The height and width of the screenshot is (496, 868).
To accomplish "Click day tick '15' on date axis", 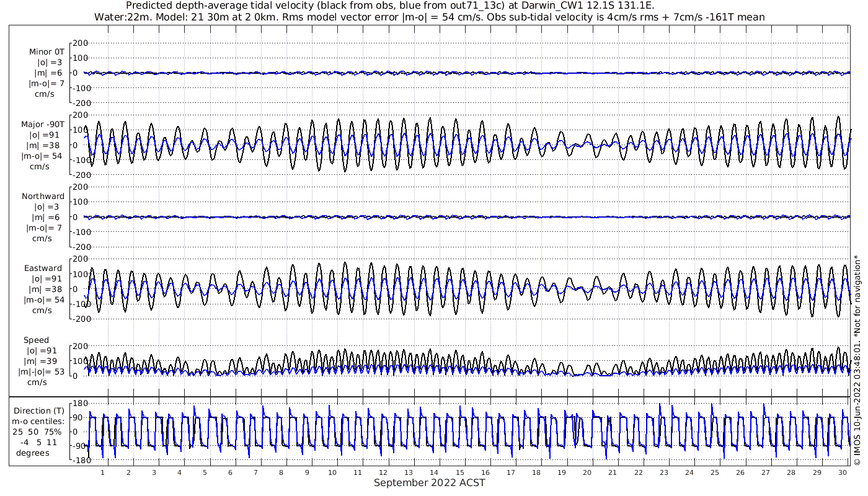I will point(459,472).
